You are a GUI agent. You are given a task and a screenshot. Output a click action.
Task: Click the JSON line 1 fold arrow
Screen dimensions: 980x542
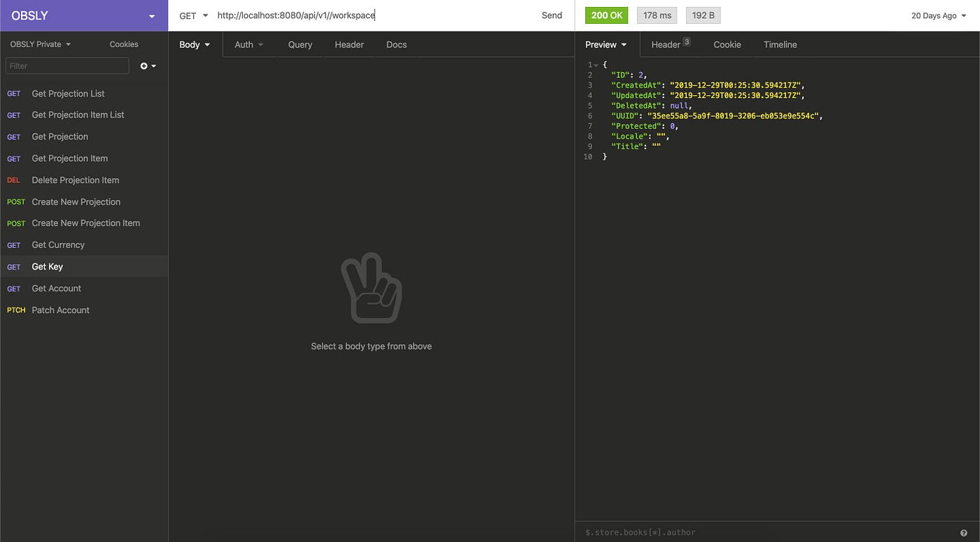pos(596,65)
